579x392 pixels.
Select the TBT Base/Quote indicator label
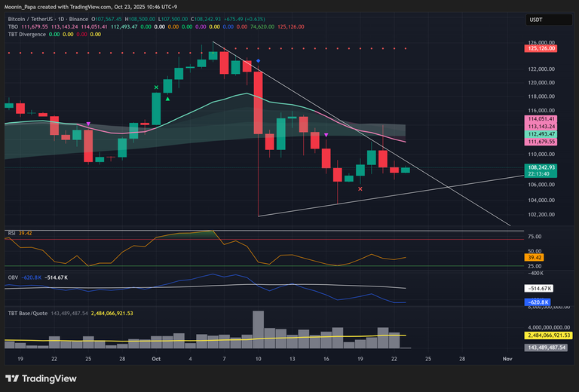27,313
